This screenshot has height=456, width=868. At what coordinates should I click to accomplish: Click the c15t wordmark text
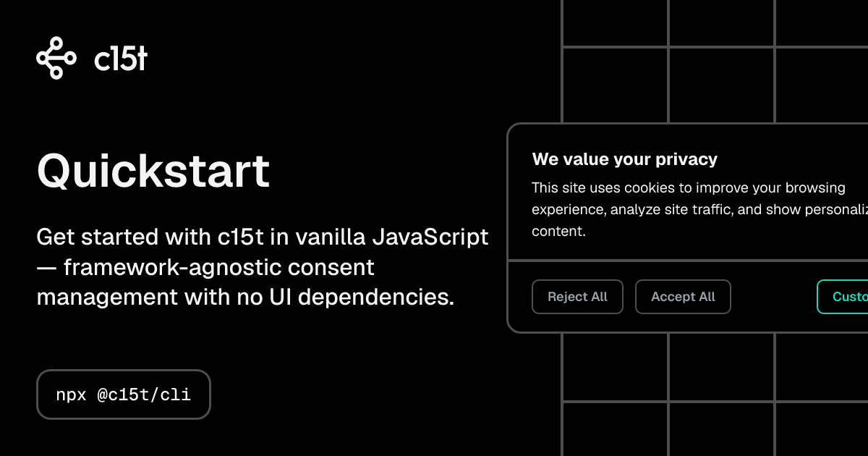tap(121, 58)
